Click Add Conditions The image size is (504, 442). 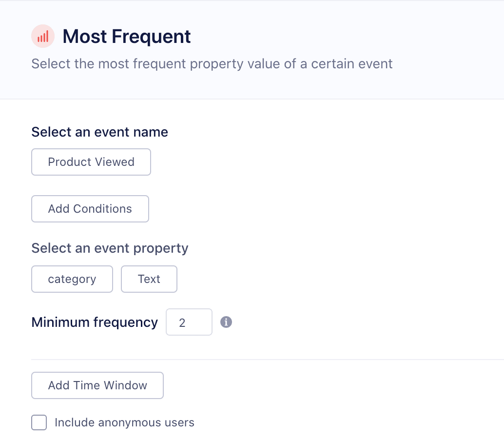(x=90, y=208)
